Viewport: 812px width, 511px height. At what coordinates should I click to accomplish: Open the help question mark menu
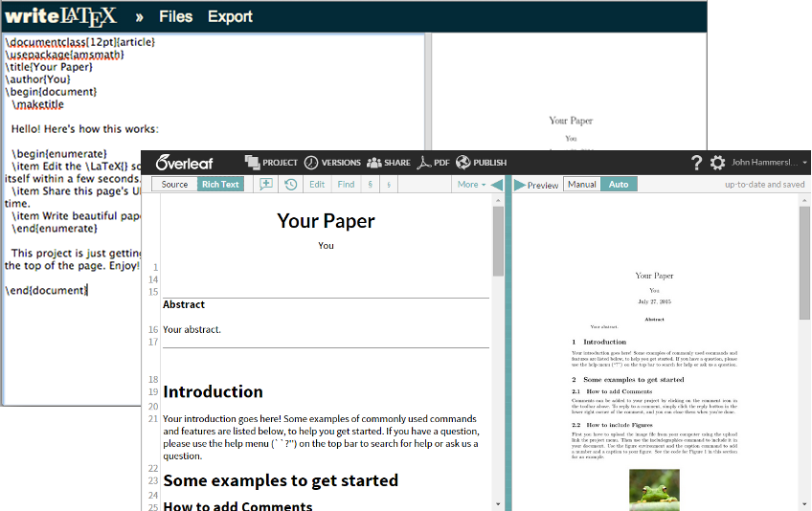(696, 163)
